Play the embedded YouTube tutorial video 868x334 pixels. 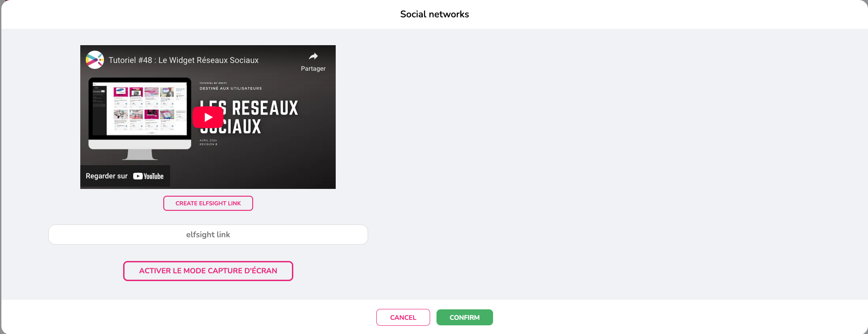pos(208,117)
